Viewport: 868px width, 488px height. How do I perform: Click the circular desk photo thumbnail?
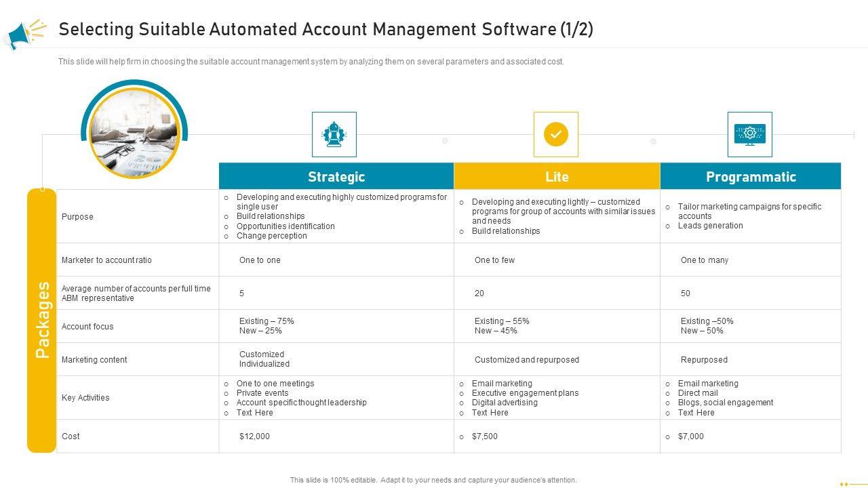[134, 134]
